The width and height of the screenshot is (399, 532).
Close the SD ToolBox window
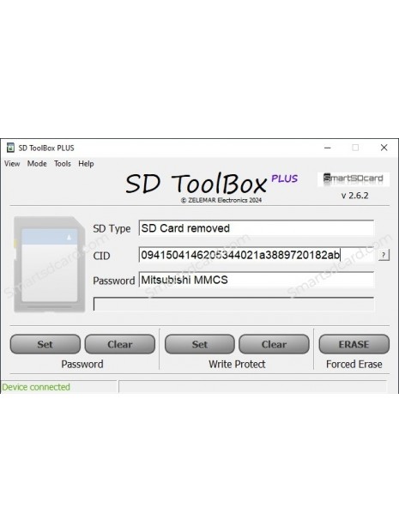(x=384, y=148)
